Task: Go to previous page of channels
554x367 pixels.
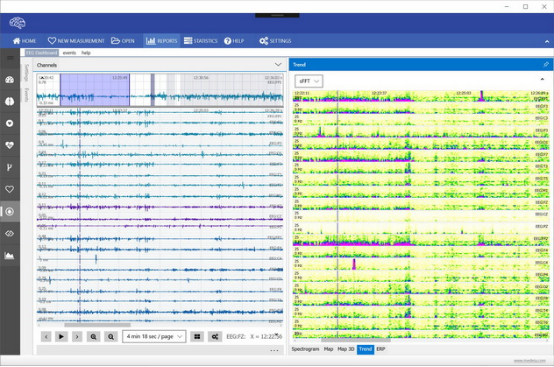Action: [46, 337]
